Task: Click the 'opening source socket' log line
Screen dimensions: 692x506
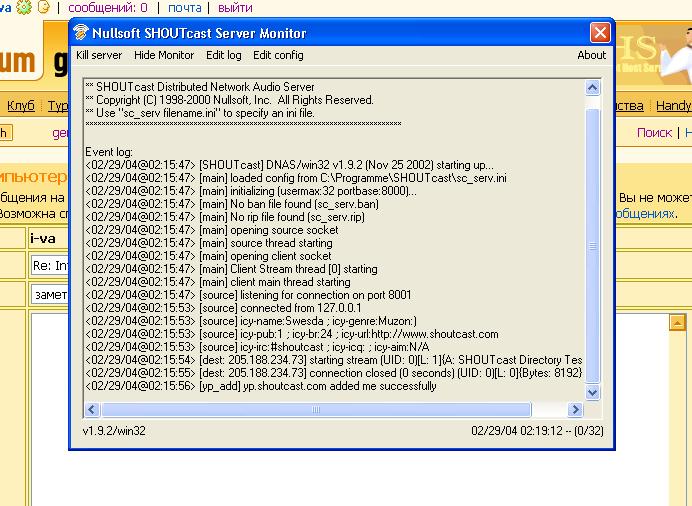Action: pos(212,230)
